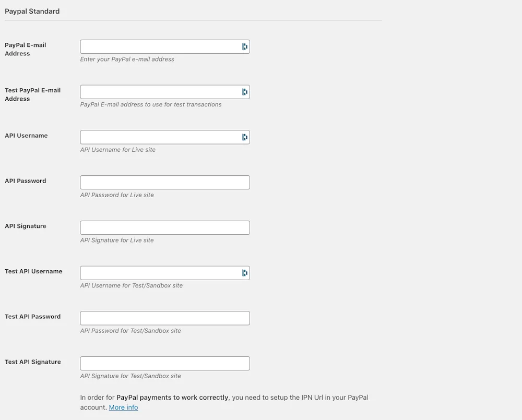Image resolution: width=522 pixels, height=420 pixels.
Task: Focus the Test PayPal E-mail Address input
Action: click(165, 92)
